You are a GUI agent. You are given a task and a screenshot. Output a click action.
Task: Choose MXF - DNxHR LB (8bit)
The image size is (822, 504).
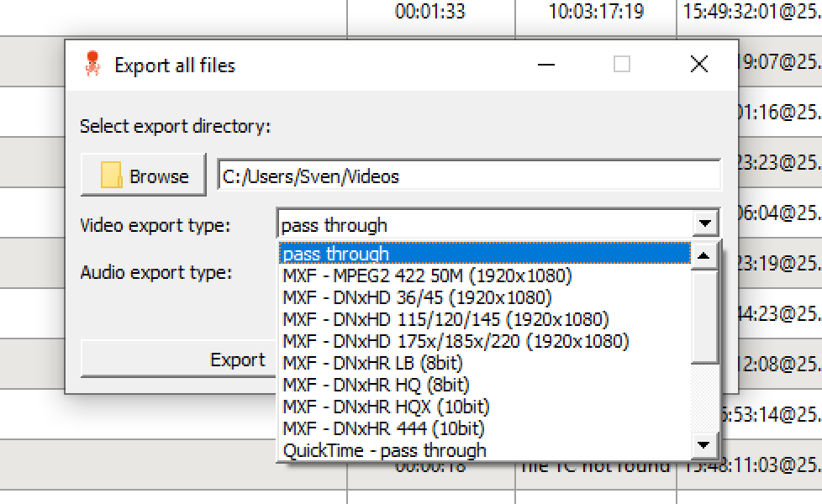pos(372,363)
